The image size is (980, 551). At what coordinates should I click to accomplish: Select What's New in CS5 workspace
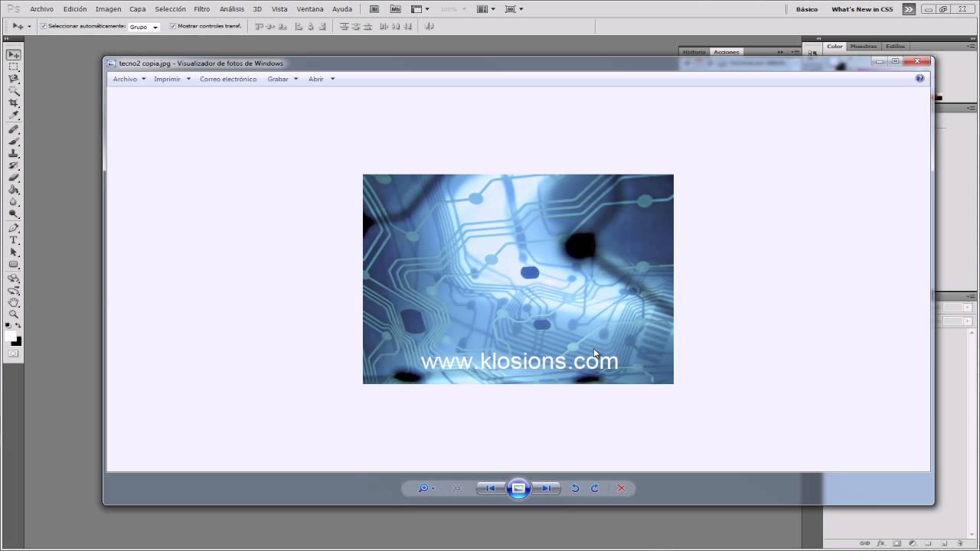[862, 9]
